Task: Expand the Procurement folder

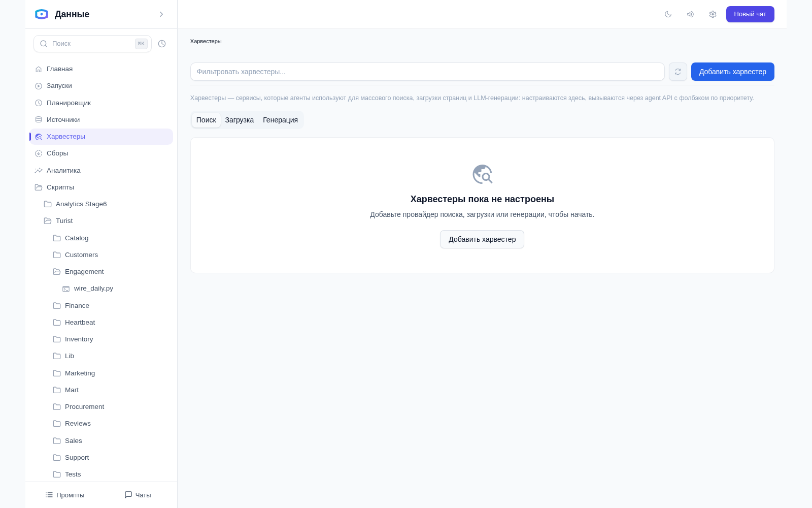Action: click(111, 407)
